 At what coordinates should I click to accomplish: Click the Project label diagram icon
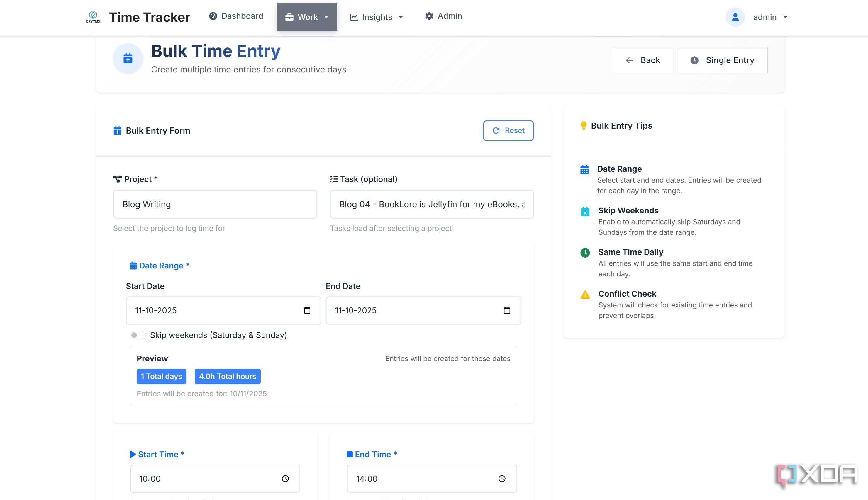(x=118, y=179)
